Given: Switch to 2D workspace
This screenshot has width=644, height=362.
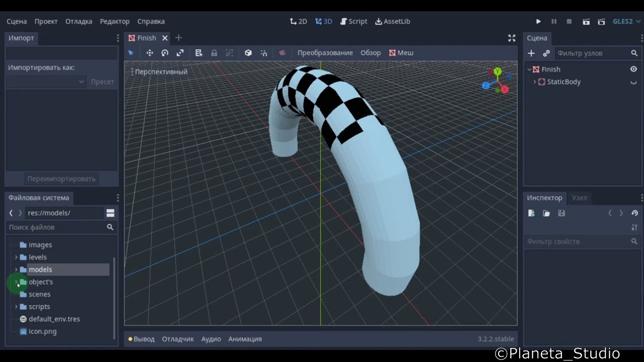Looking at the screenshot, I should [x=298, y=22].
